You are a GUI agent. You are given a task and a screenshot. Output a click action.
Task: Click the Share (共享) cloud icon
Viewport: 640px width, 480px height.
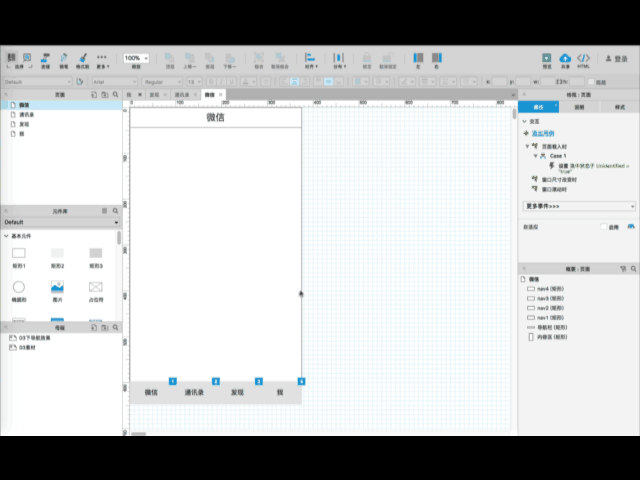[565, 60]
